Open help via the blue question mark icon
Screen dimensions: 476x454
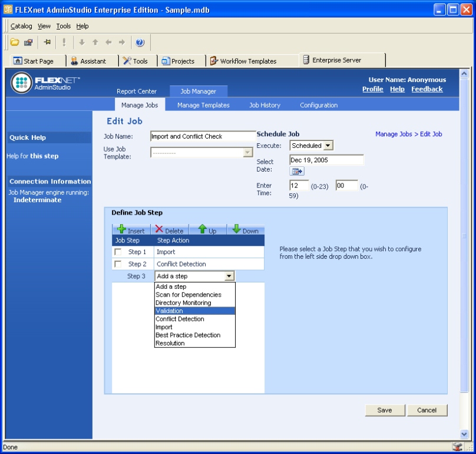[x=140, y=42]
